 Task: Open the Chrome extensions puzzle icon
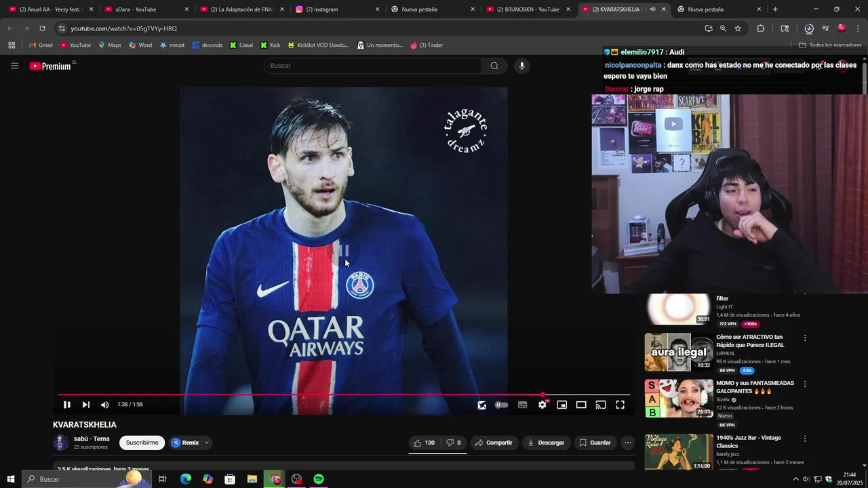[x=760, y=28]
